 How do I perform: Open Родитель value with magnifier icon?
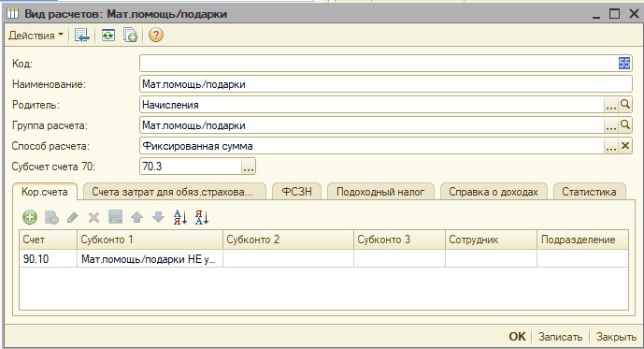(x=624, y=105)
